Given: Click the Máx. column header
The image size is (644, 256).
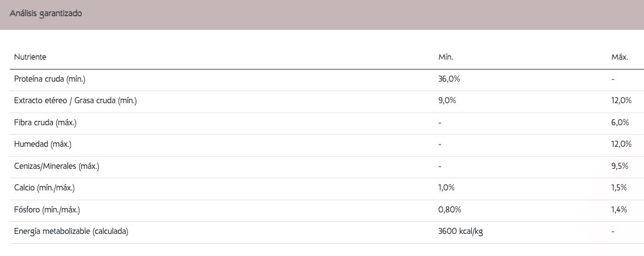Looking at the screenshot, I should [x=619, y=57].
